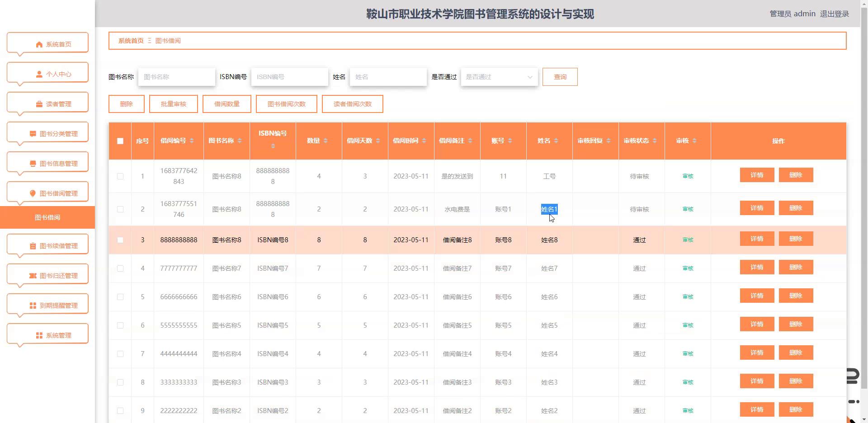Screen dimensions: 868x423
Task: Click 审核 link for row 6
Action: pos(688,325)
